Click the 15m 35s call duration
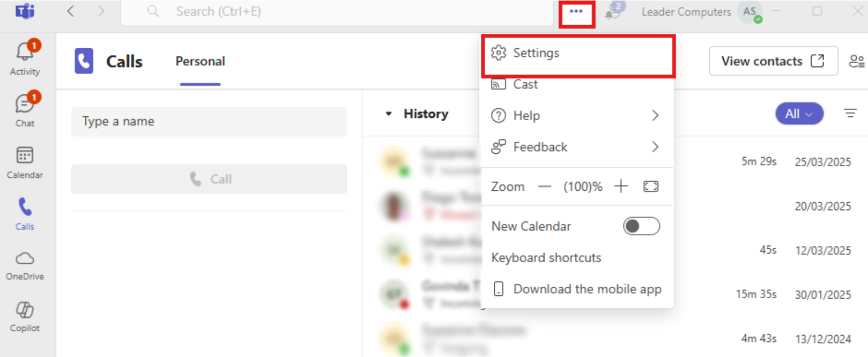 [756, 294]
